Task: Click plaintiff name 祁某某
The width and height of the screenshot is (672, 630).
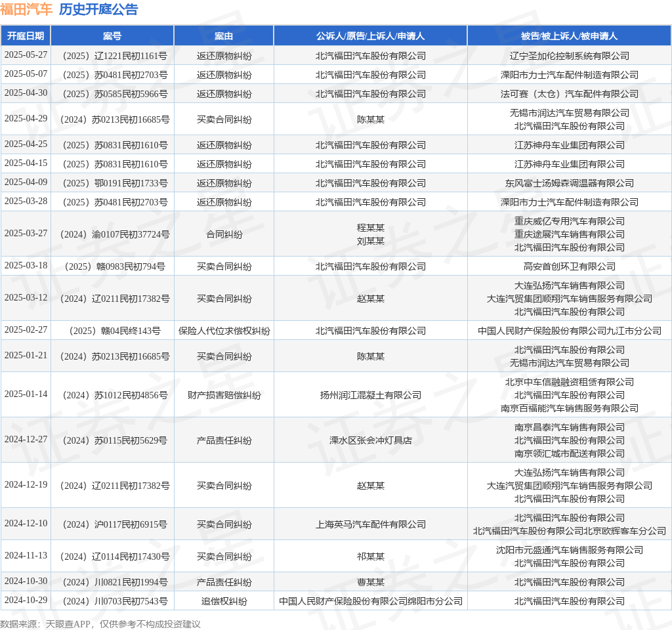Action: pos(370,556)
